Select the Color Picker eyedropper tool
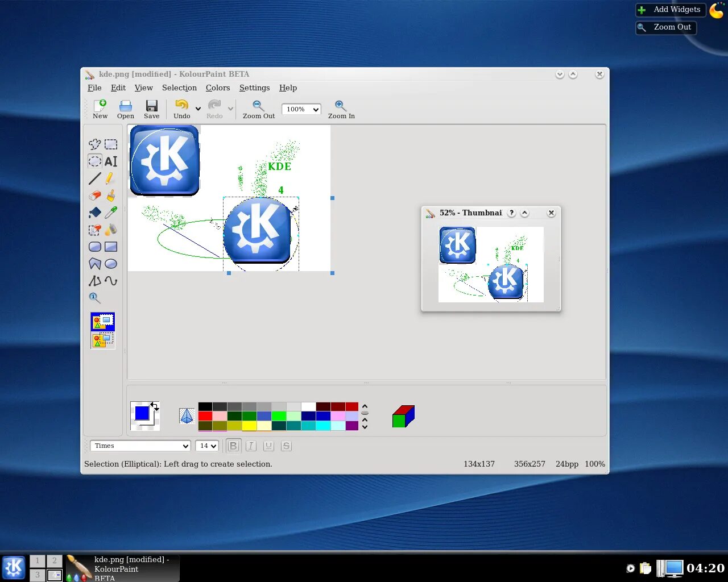 click(x=111, y=213)
